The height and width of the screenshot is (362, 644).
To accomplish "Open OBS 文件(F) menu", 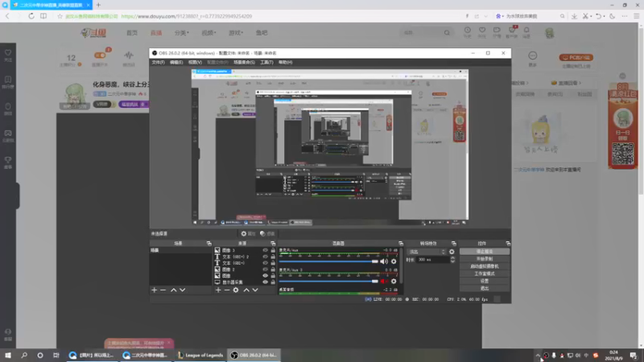I will coord(158,63).
